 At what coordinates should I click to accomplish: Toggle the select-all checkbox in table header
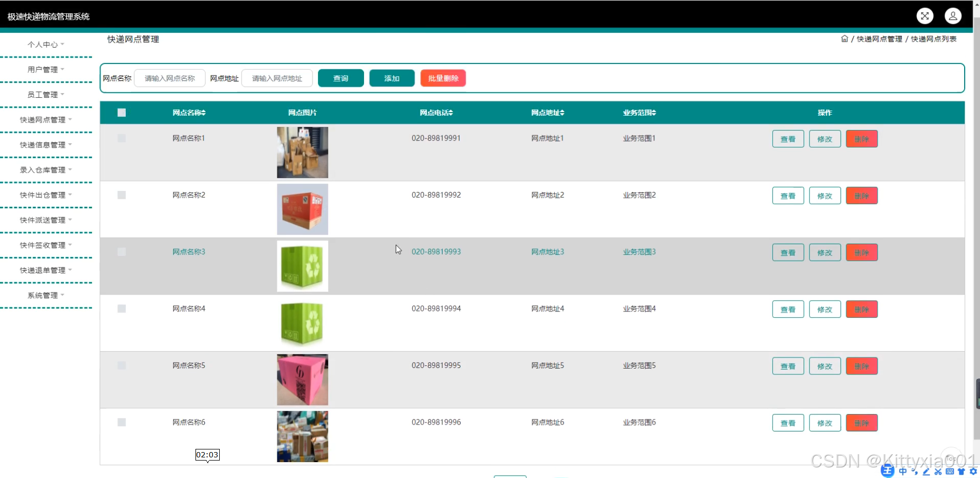pyautogui.click(x=122, y=113)
